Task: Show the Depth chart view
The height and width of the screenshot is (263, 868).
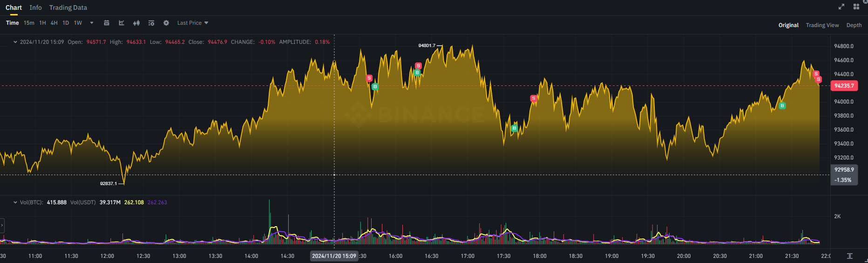Action: pos(854,25)
